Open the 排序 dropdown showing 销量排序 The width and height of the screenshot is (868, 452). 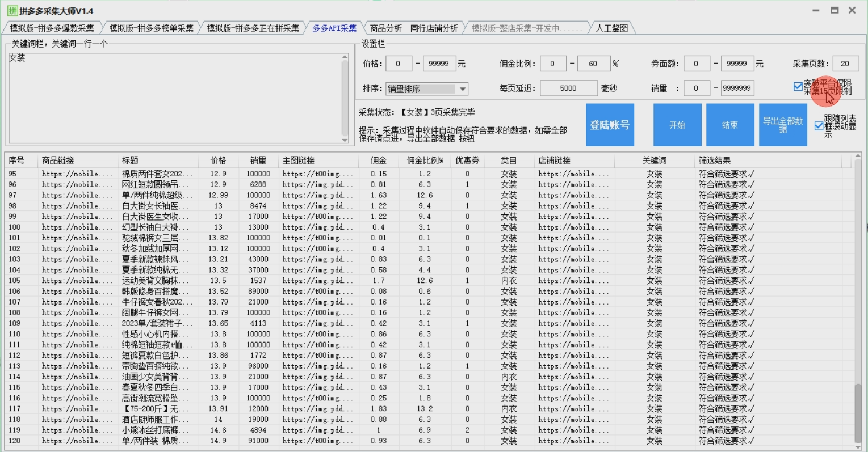click(x=427, y=88)
